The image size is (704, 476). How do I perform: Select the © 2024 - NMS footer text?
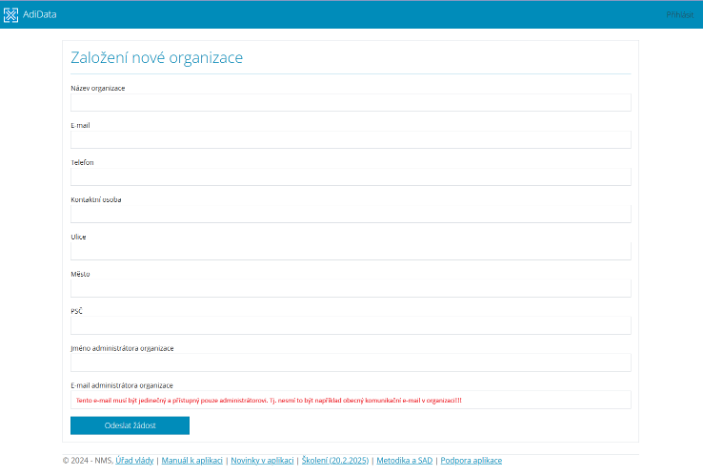[x=88, y=461]
